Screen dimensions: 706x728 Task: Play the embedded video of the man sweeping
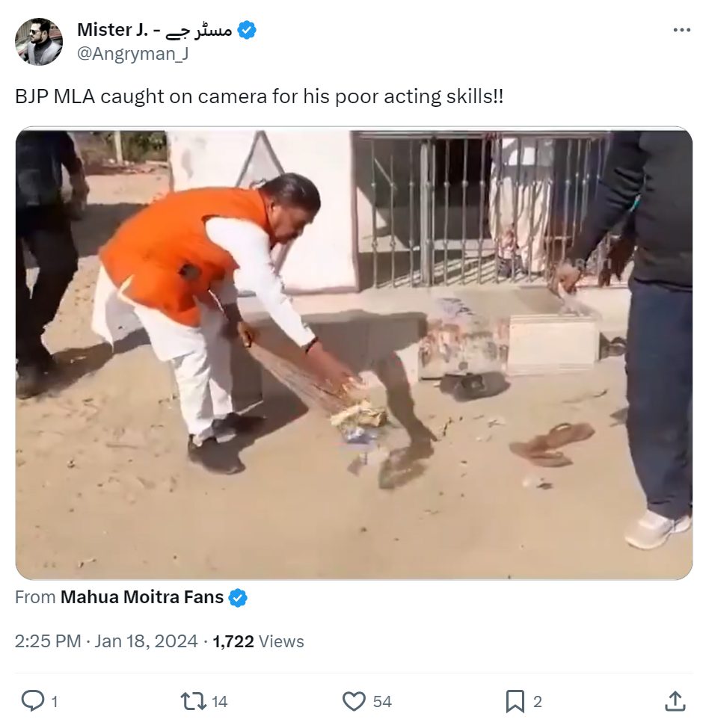click(x=354, y=355)
